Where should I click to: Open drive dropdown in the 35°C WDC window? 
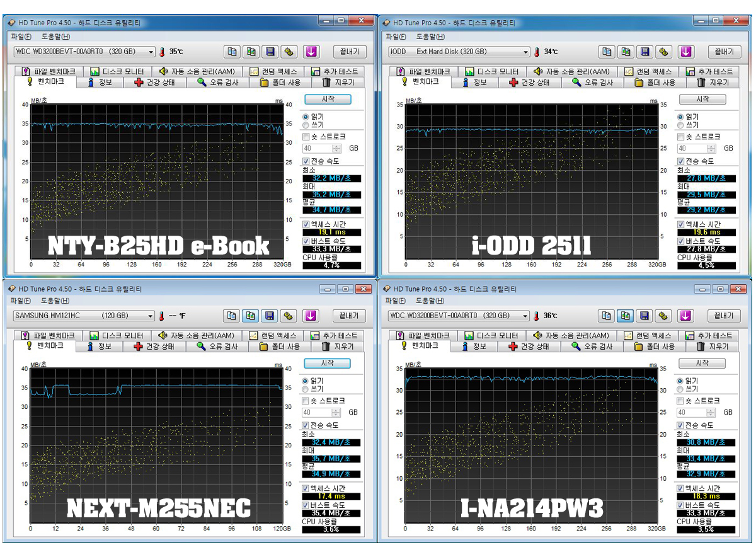(84, 52)
